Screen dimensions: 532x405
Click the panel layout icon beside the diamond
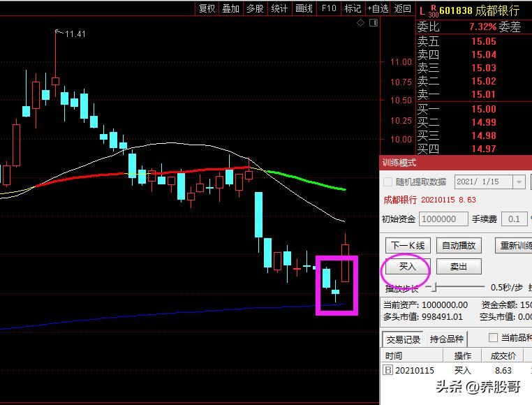372,23
